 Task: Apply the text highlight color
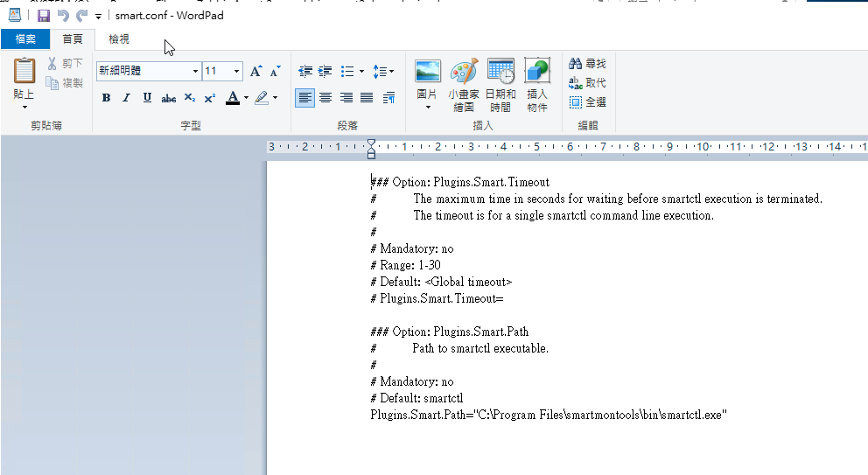[262, 98]
